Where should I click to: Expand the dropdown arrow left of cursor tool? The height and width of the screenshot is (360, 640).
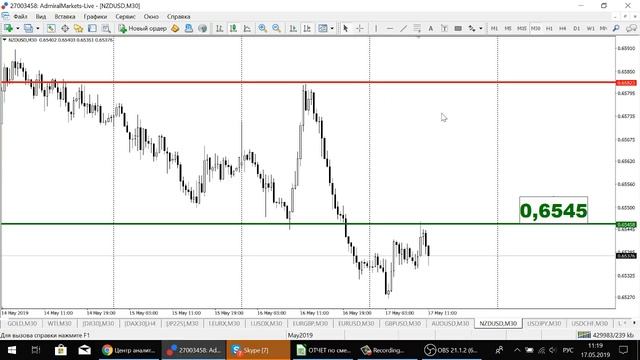click(x=332, y=28)
